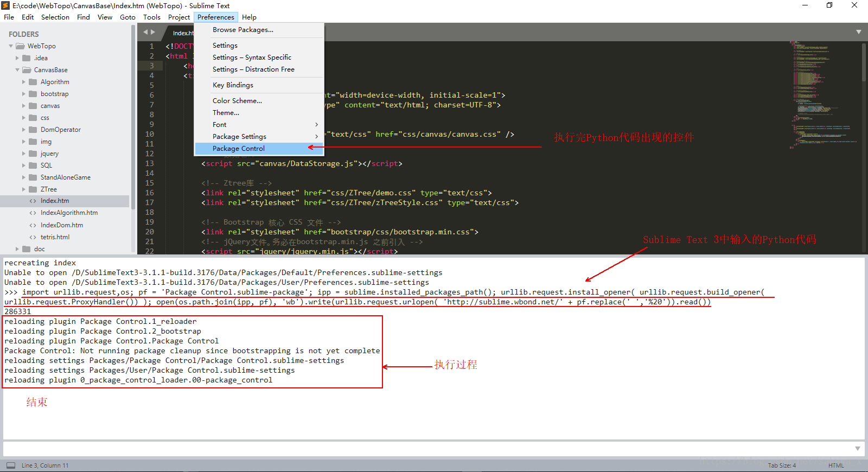Click the Index.htm file type icon

click(x=33, y=201)
